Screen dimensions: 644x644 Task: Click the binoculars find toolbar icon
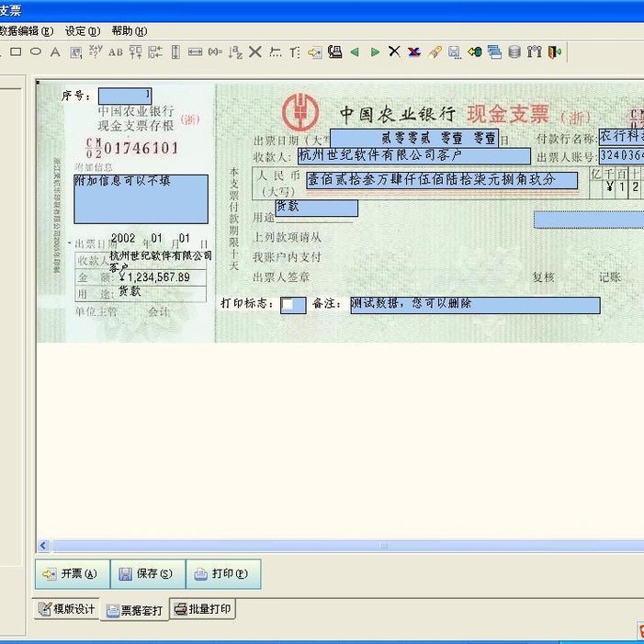coord(535,51)
